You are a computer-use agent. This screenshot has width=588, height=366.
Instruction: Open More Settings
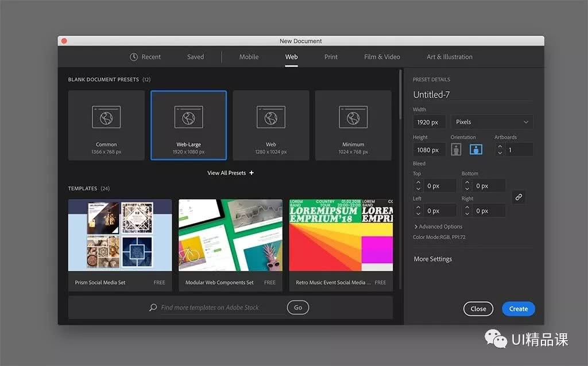tap(433, 259)
